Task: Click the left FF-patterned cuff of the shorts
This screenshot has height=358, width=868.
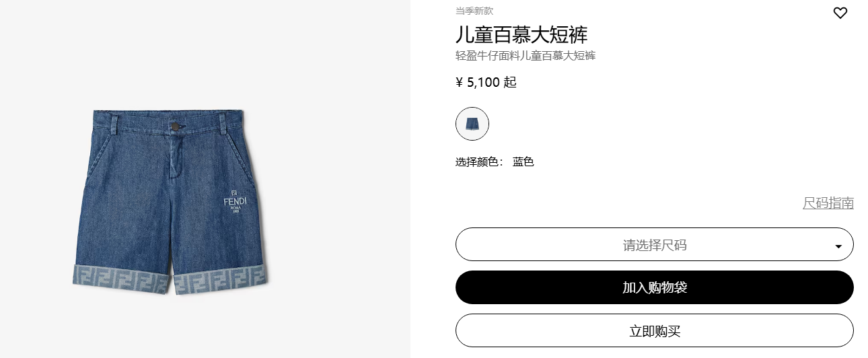Action: (x=120, y=277)
